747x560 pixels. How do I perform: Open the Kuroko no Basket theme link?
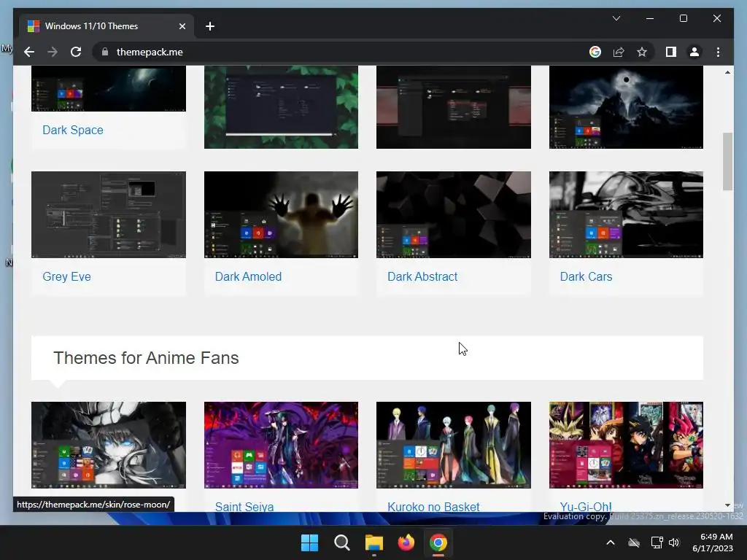click(x=433, y=507)
